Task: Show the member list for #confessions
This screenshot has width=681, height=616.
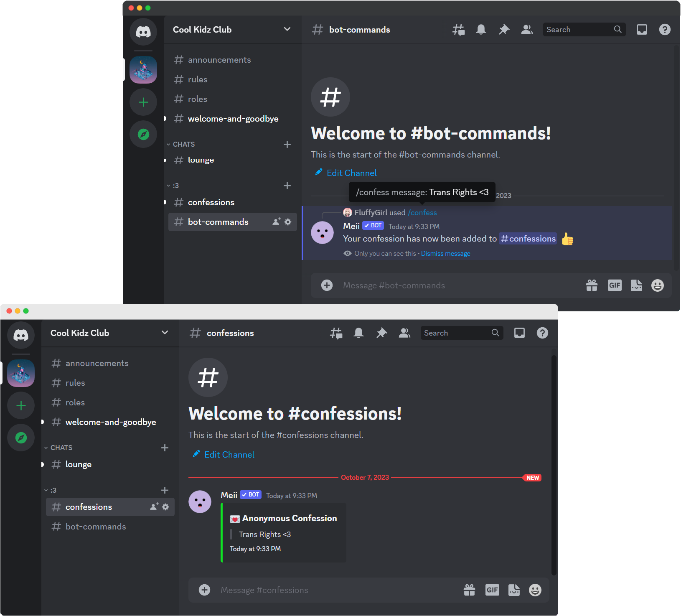Action: 404,333
